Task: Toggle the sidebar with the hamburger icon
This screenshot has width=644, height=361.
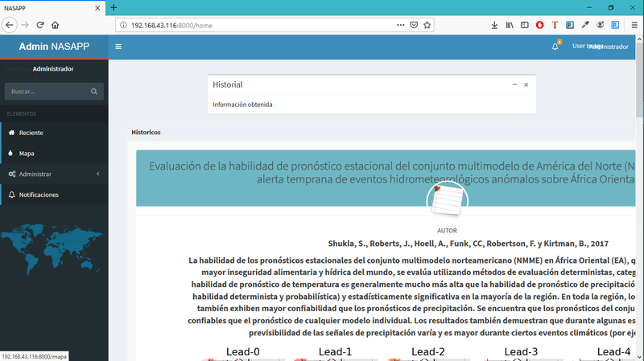Action: [118, 47]
